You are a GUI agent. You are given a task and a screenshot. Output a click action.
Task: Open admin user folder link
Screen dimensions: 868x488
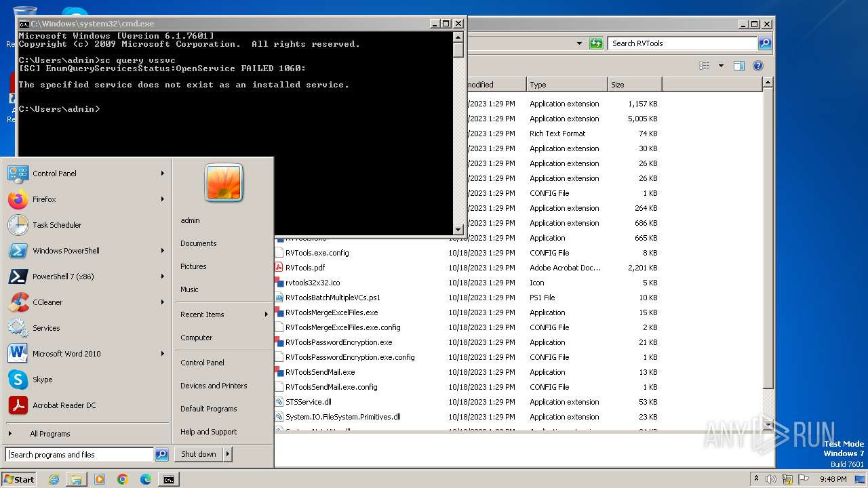pyautogui.click(x=190, y=220)
